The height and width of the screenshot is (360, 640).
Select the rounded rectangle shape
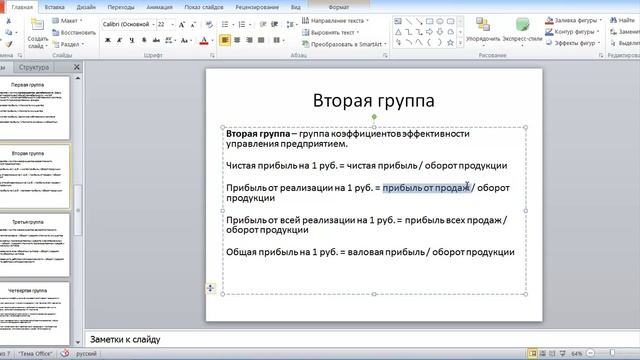click(450, 21)
